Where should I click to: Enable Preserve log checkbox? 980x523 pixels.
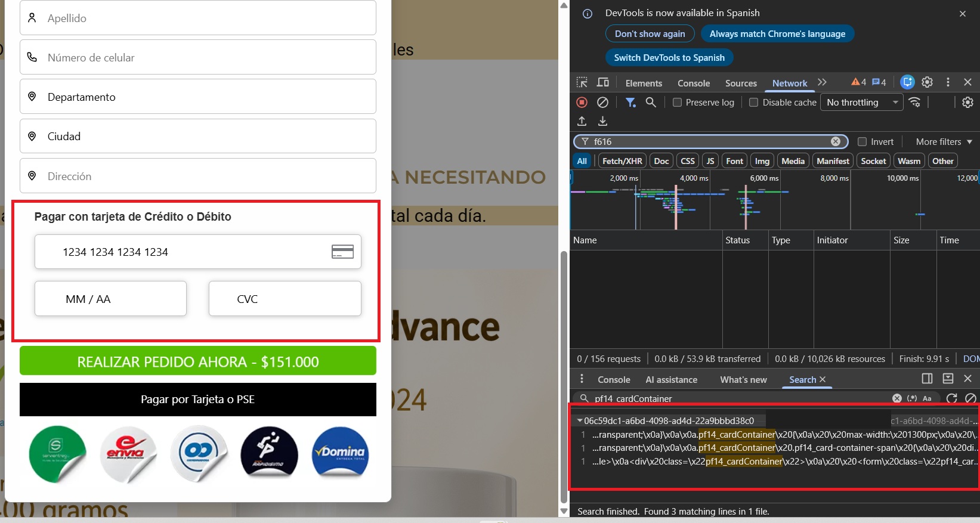[x=677, y=103]
